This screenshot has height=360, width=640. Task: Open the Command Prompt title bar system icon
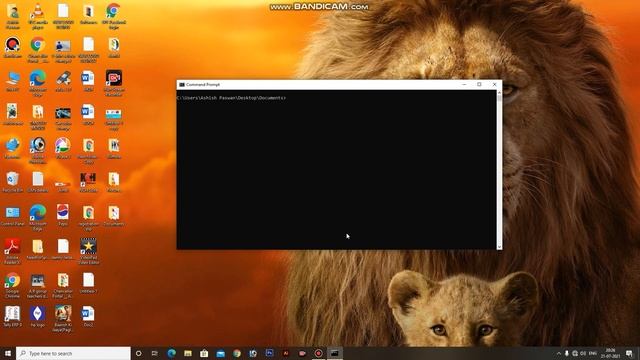[182, 84]
